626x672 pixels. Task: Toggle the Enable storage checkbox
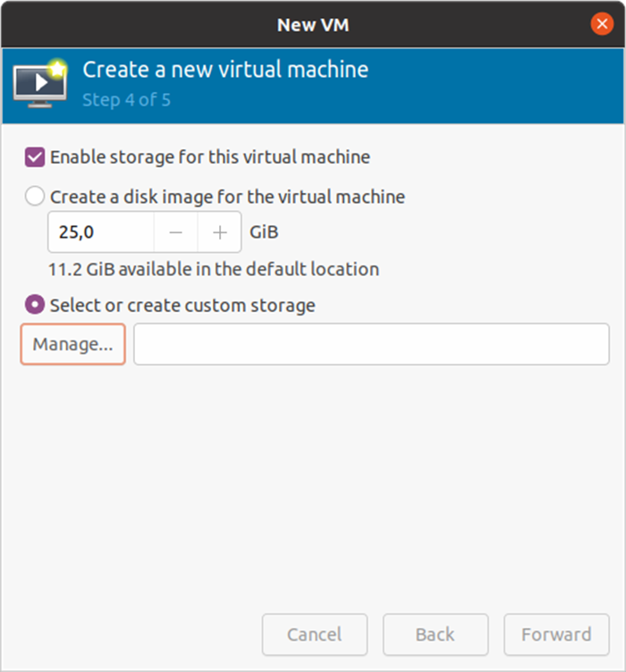[x=36, y=158]
